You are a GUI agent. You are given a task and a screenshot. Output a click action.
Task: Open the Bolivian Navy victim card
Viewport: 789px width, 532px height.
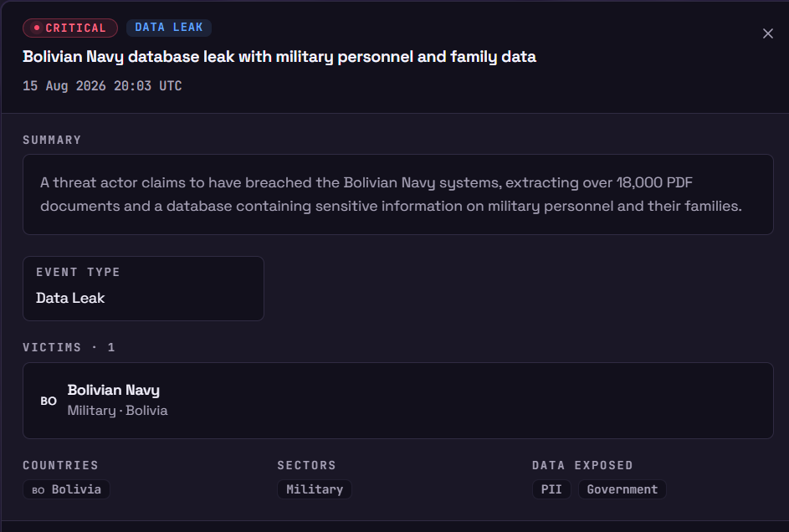pyautogui.click(x=397, y=401)
